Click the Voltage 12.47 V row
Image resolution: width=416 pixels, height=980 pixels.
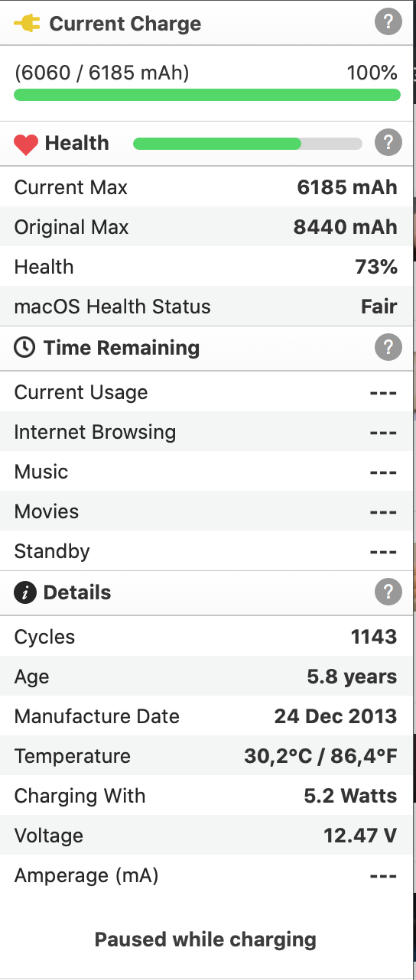pyautogui.click(x=206, y=836)
